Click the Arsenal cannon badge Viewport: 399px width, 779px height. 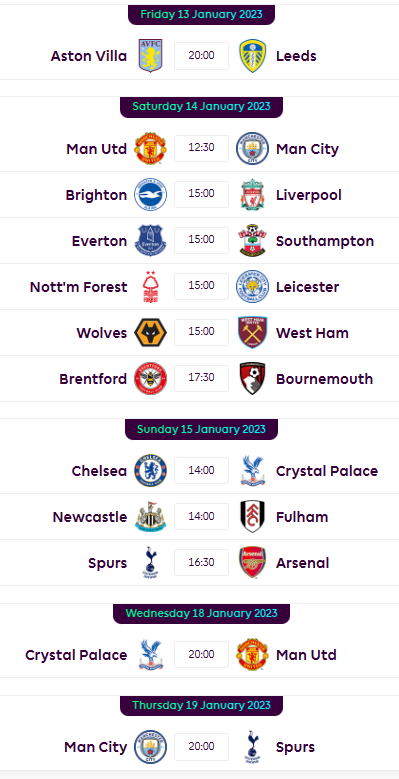[252, 563]
